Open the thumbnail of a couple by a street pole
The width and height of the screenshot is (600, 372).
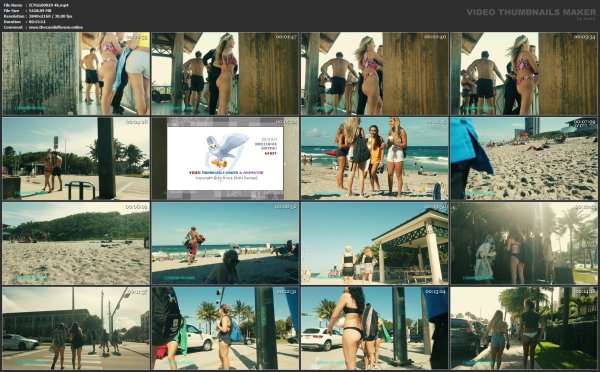(76, 158)
